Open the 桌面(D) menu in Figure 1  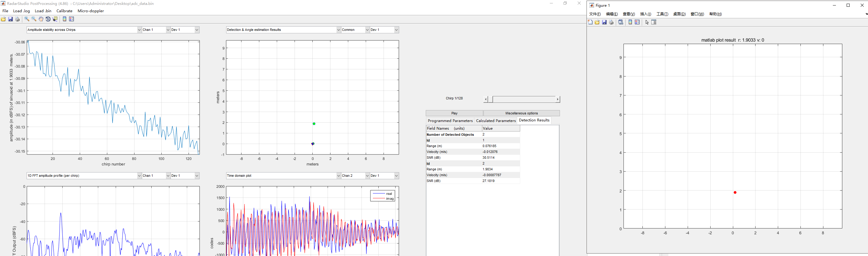[679, 14]
